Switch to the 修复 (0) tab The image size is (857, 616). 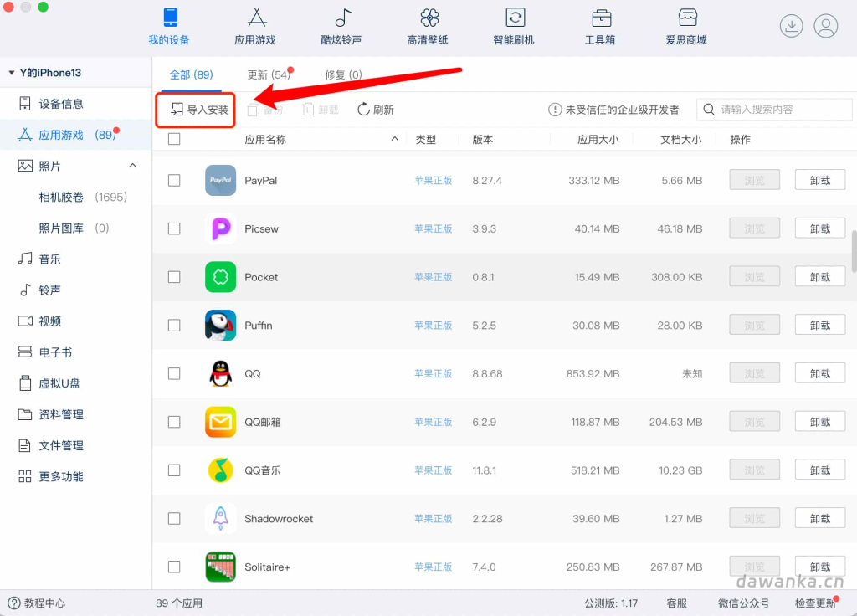click(x=343, y=74)
